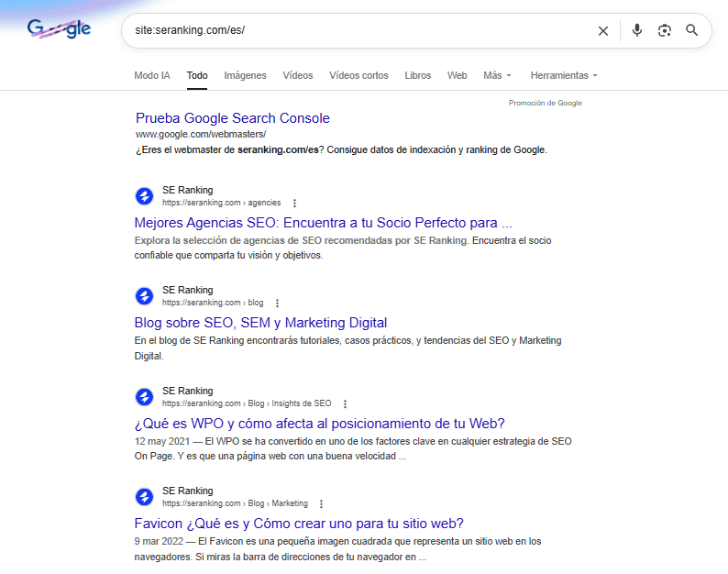
Task: Click the seranking.com › agencies breadcrumb
Action: click(222, 203)
